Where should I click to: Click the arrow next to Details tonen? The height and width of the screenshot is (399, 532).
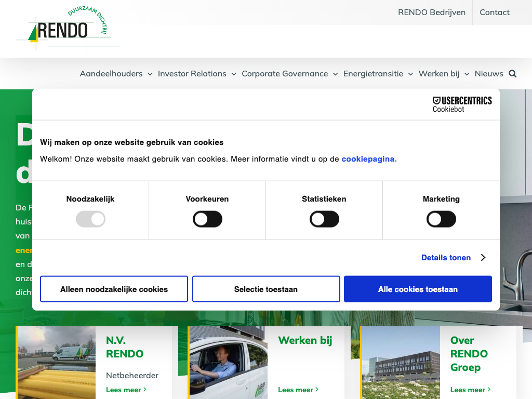click(483, 258)
